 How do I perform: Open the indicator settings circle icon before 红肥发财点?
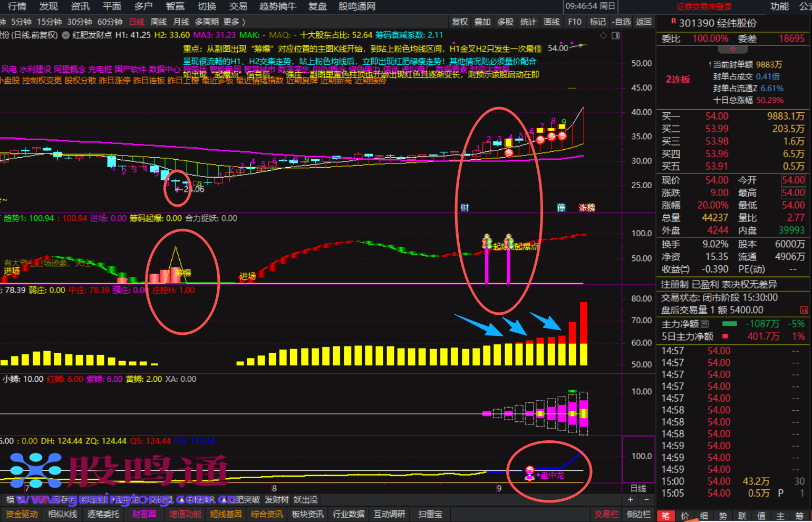tap(66, 35)
